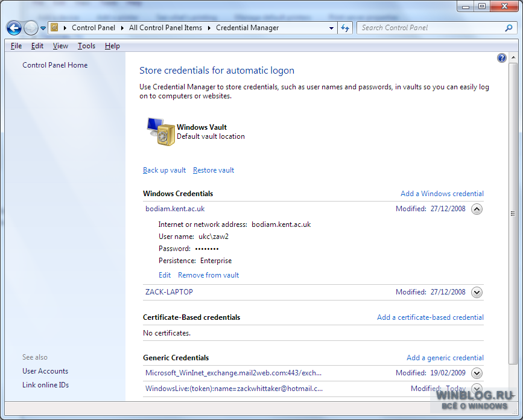This screenshot has height=420, width=523.
Task: Click the vertical scrollbar thumb
Action: pyautogui.click(x=513, y=214)
